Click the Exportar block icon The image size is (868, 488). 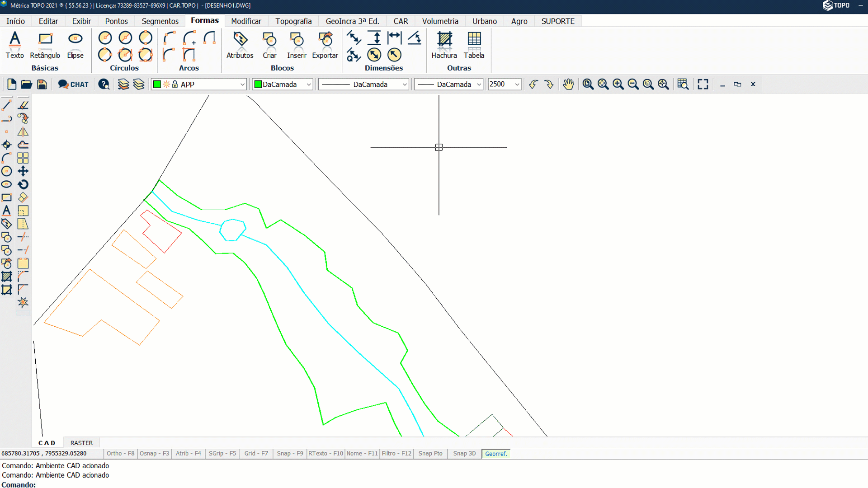pos(325,45)
